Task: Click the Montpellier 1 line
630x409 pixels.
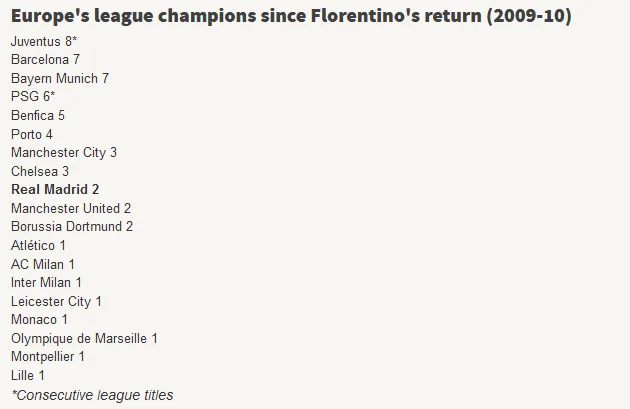Action: [x=48, y=356]
